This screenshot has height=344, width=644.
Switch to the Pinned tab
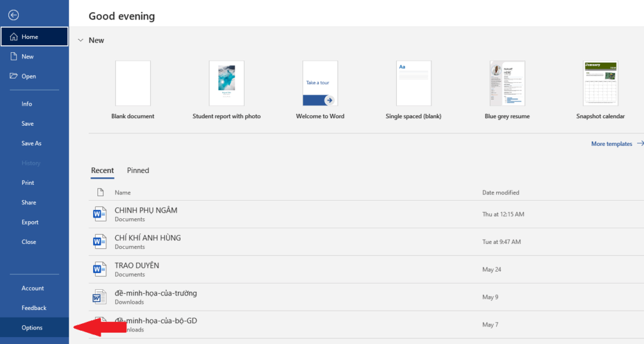coord(138,170)
